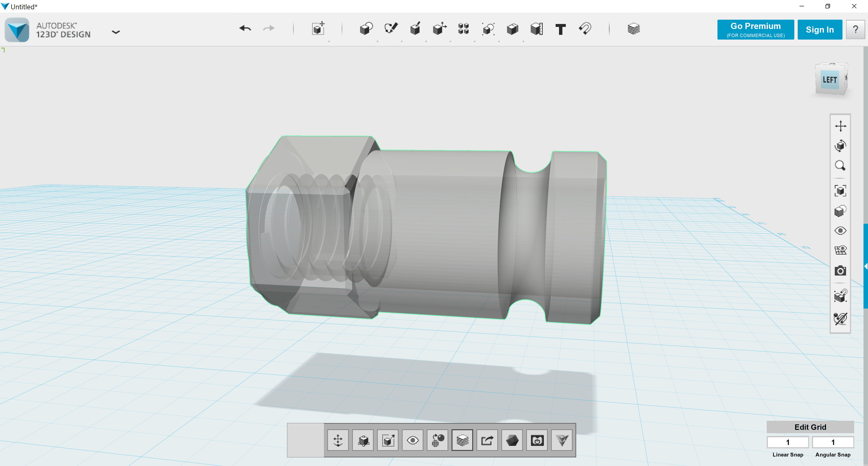Click the Linear Snap value field
The image size is (868, 466).
pos(788,442)
